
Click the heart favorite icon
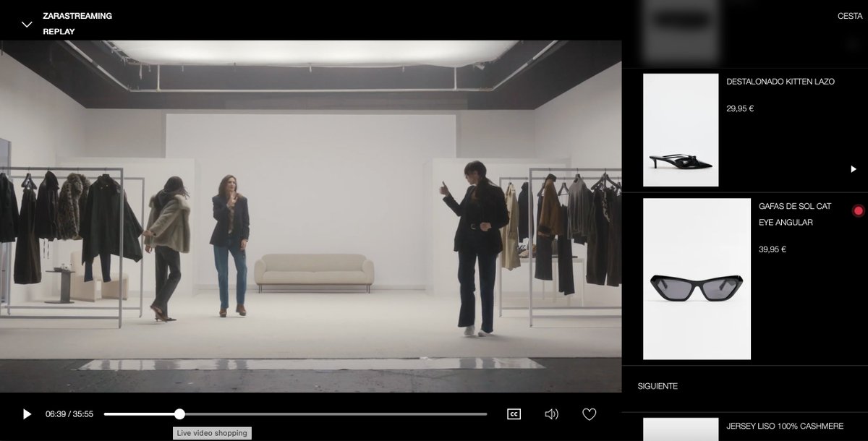[x=589, y=414]
